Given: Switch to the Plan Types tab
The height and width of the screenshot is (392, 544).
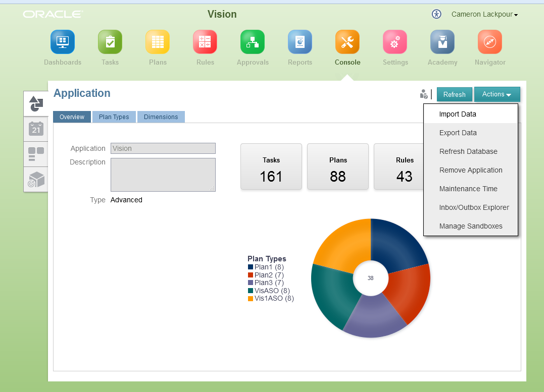Looking at the screenshot, I should tap(114, 117).
